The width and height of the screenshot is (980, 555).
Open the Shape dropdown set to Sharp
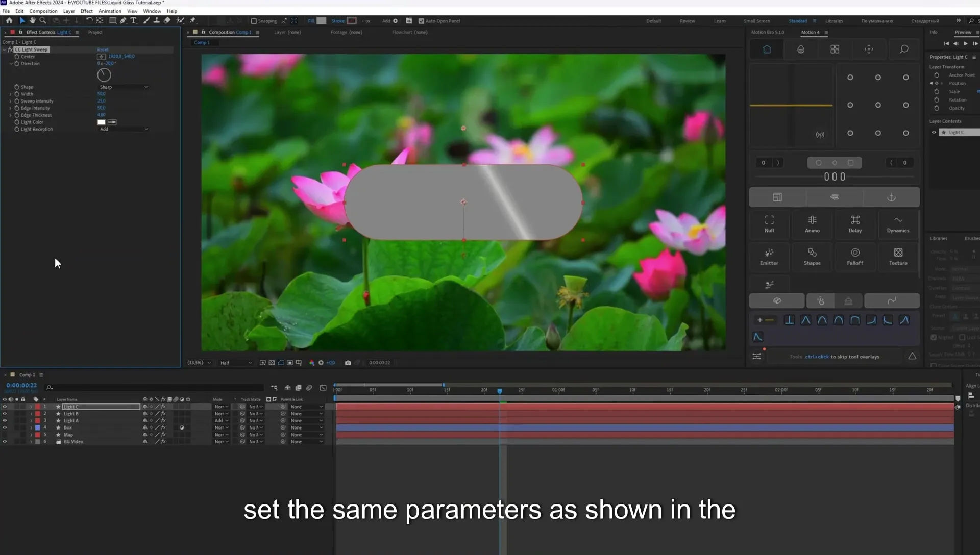coord(123,87)
